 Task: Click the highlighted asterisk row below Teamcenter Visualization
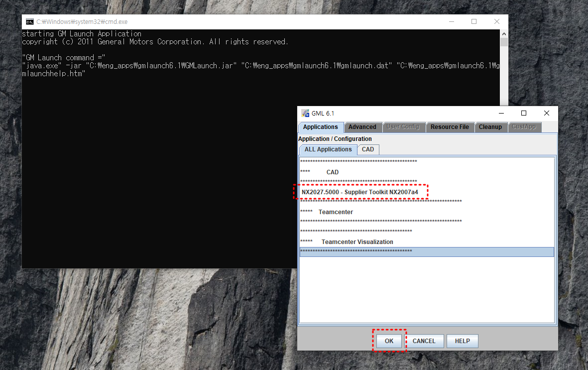[x=427, y=252]
